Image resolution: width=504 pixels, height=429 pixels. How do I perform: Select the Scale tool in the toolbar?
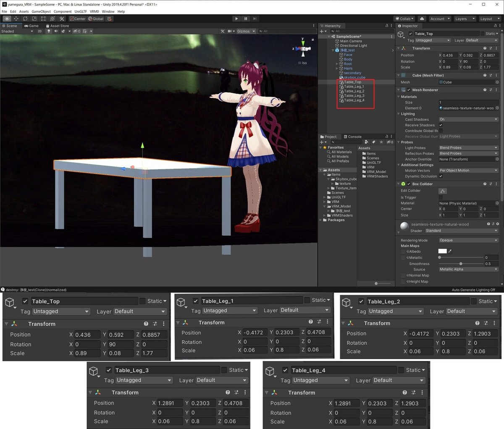click(x=34, y=18)
